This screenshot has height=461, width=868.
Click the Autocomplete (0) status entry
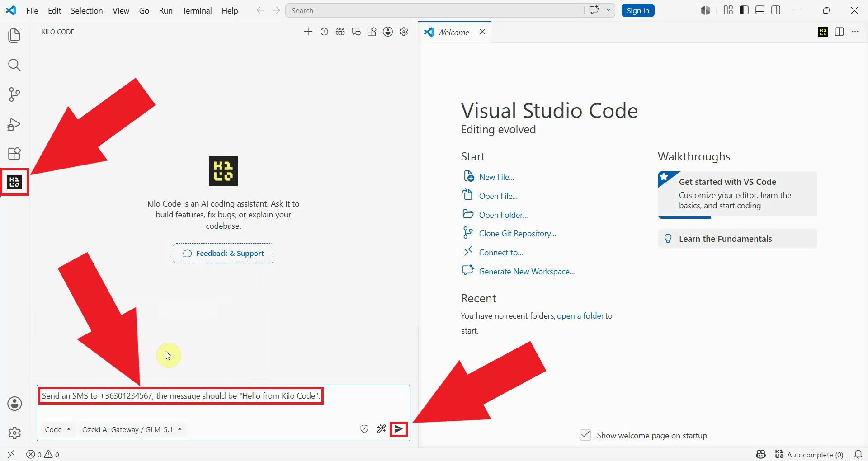coord(809,455)
